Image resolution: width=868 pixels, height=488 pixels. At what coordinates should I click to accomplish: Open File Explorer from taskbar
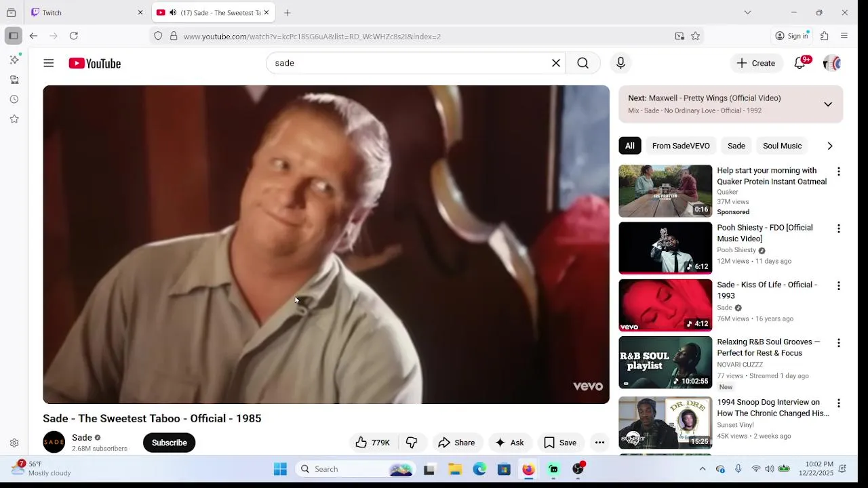click(455, 469)
